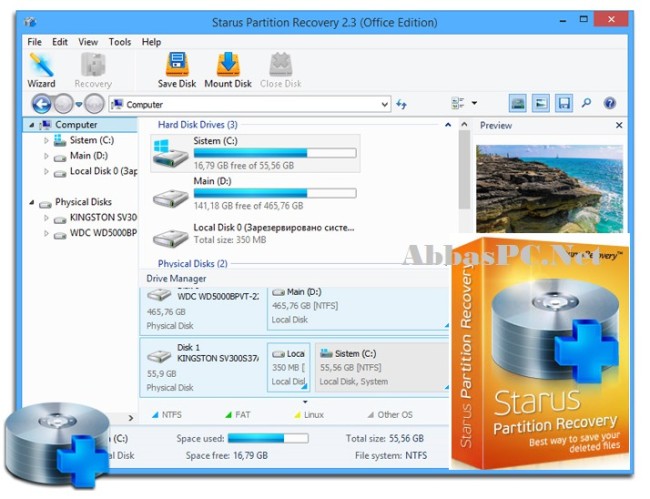Select KINGSTON SV30 in the tree
The width and height of the screenshot is (650, 499).
(x=103, y=217)
